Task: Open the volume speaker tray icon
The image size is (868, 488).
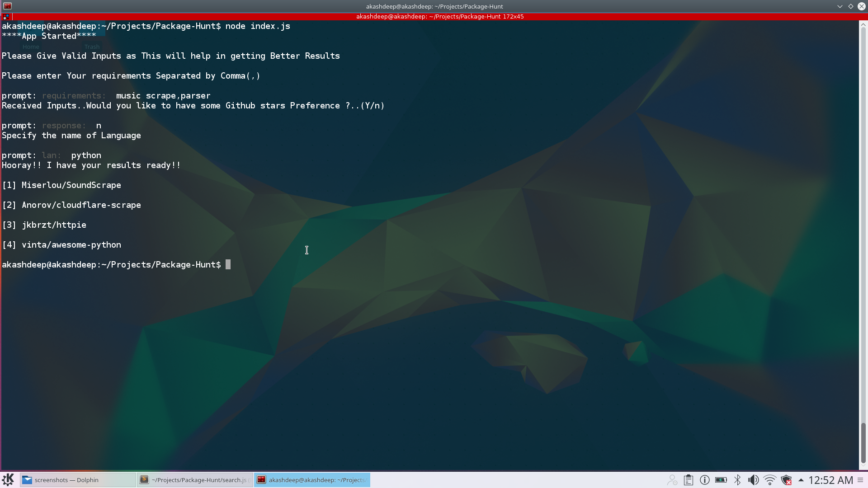Action: pyautogui.click(x=753, y=480)
